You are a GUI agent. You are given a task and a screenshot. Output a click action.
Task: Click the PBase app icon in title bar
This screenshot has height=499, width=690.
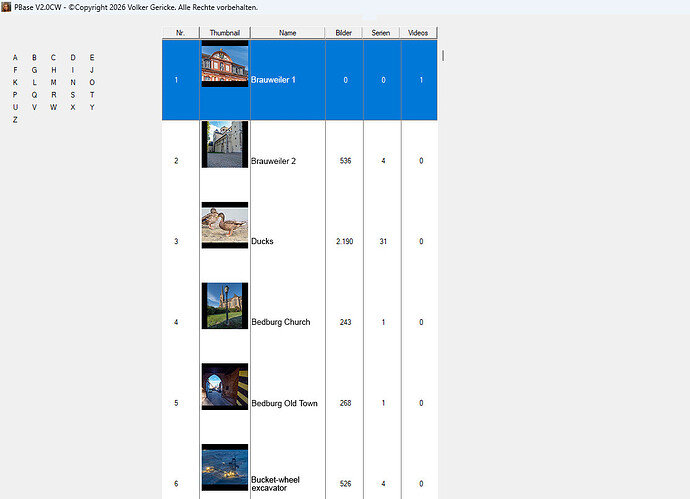click(6, 7)
